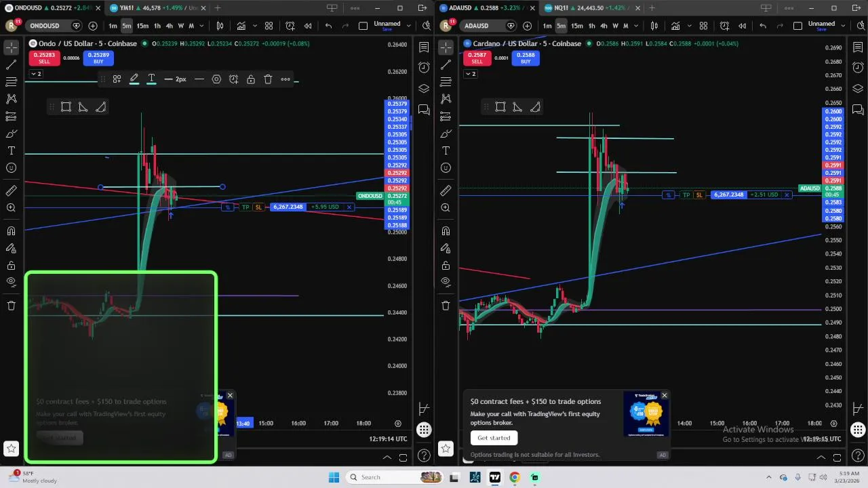The height and width of the screenshot is (488, 868).
Task: Lock all drawings in ADAUSD left toolbar
Action: tap(446, 266)
